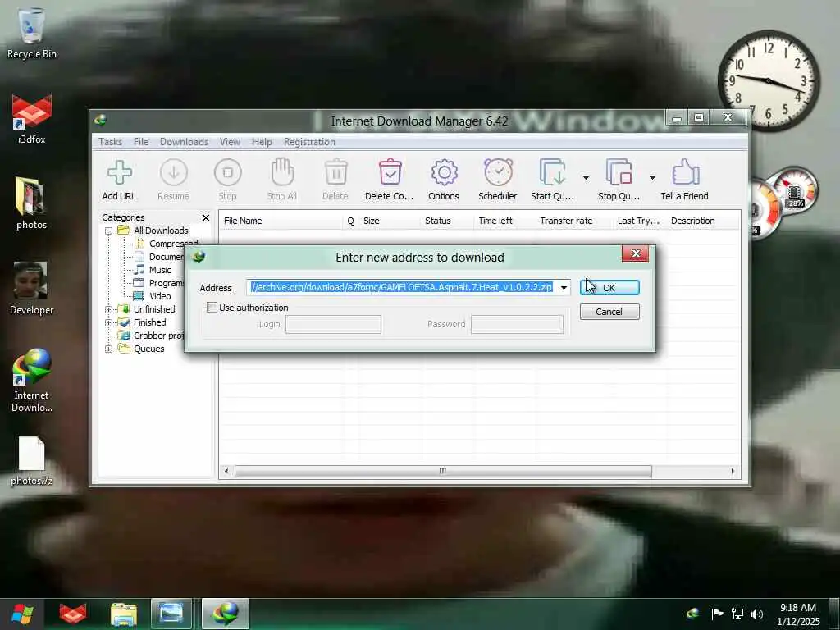Click the network tray icon

coord(737,614)
